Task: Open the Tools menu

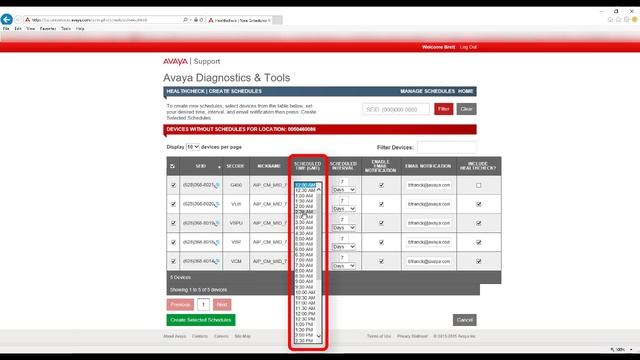Action: coord(66,29)
